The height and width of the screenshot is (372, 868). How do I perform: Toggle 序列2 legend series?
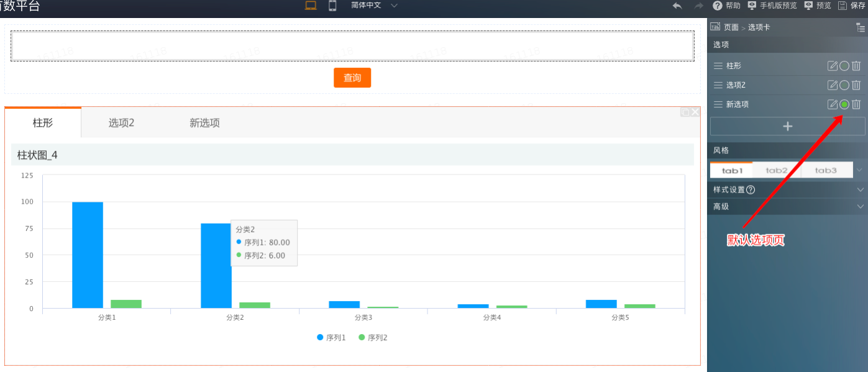tap(373, 338)
